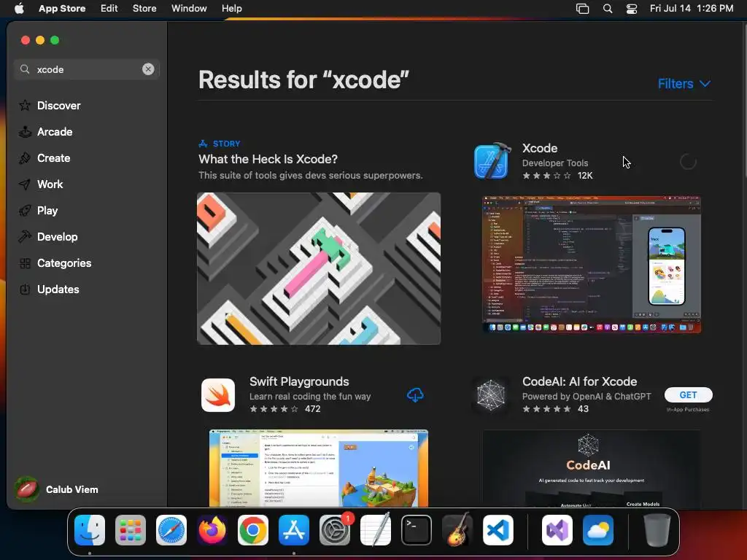Viewport: 747px width, 560px height.
Task: Open the Store menu
Action: 144,8
